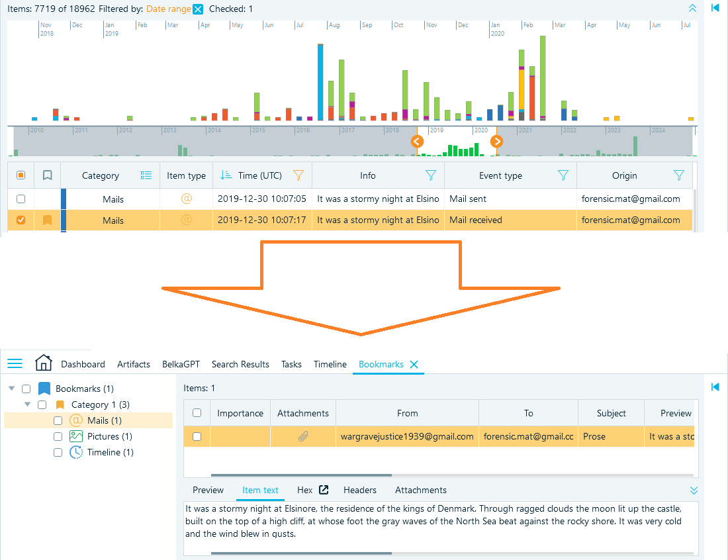Screen dimensions: 728x560
Task: Sort by the From column header
Action: click(x=407, y=413)
